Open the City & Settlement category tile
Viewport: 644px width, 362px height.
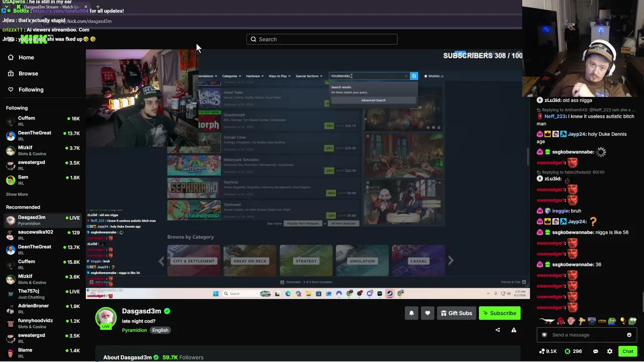[194, 261]
